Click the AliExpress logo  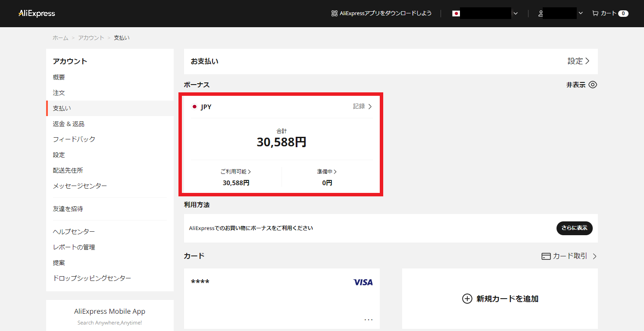pos(36,13)
